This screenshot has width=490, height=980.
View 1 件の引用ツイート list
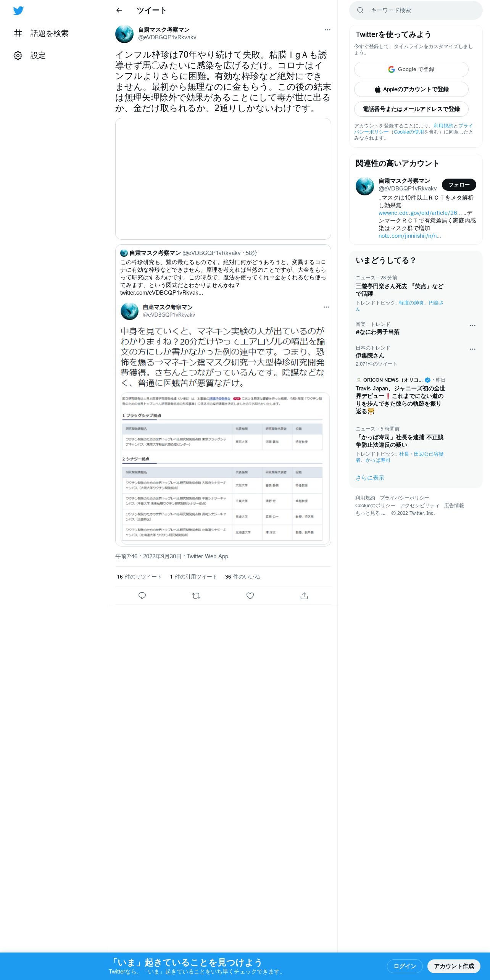click(193, 577)
